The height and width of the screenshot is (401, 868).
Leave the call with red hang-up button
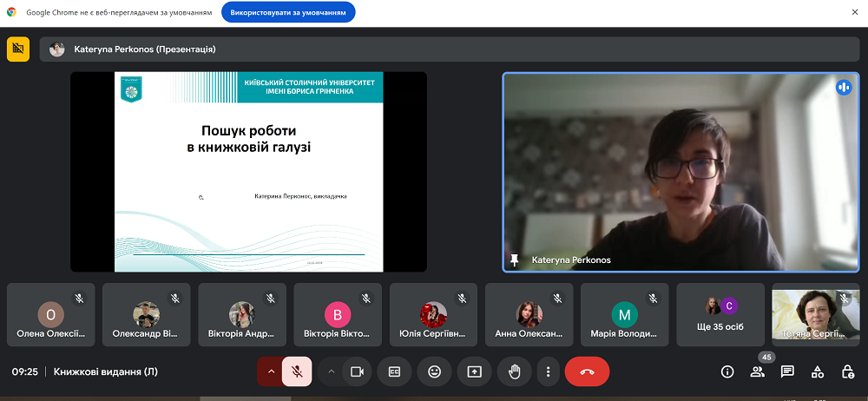pos(587,371)
